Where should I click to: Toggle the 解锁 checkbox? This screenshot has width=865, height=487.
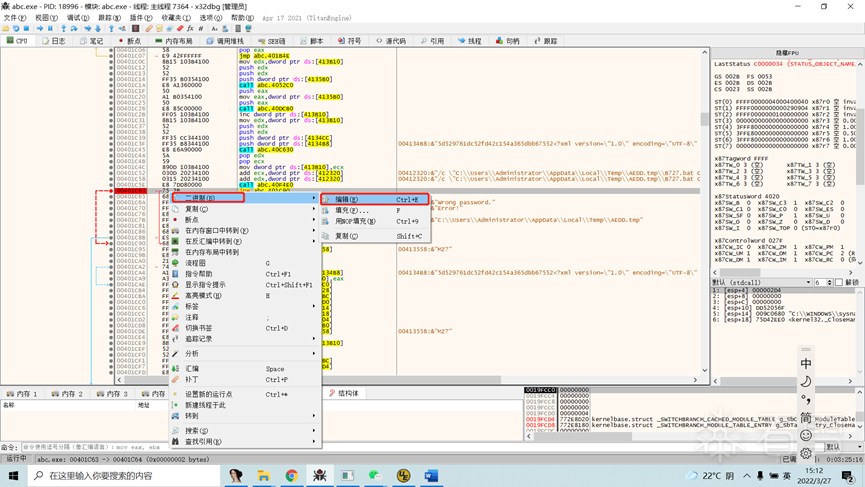coord(839,282)
